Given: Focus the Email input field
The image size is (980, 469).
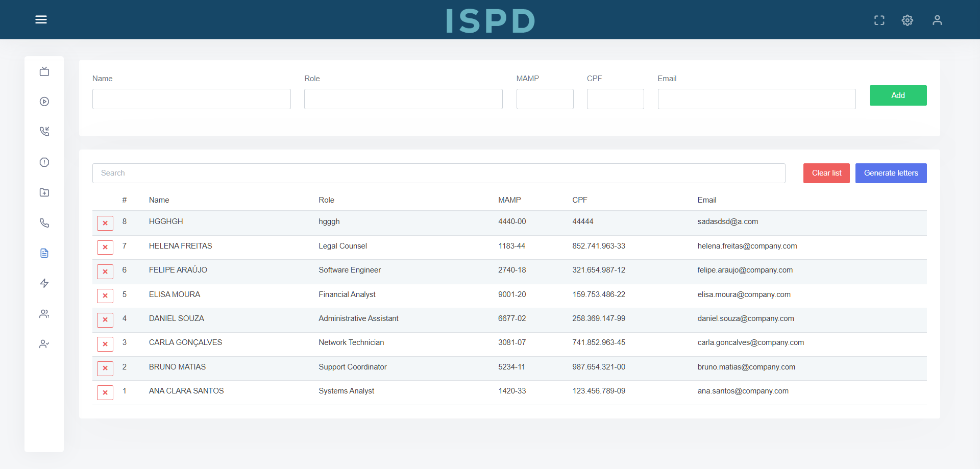Looking at the screenshot, I should [x=756, y=99].
